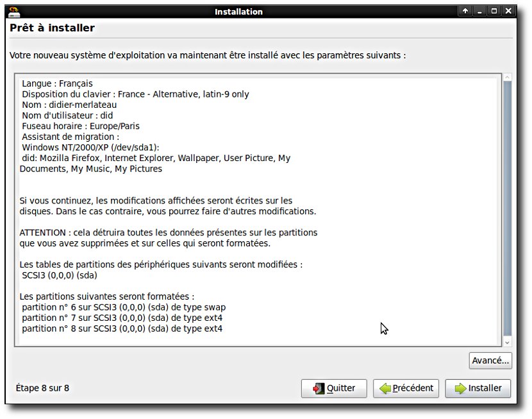
Task: Minimize the Installation window
Action: click(479, 11)
